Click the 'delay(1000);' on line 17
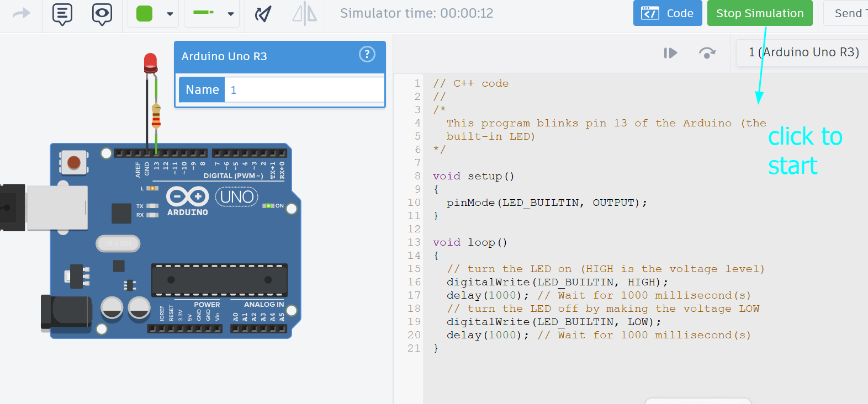 488,295
